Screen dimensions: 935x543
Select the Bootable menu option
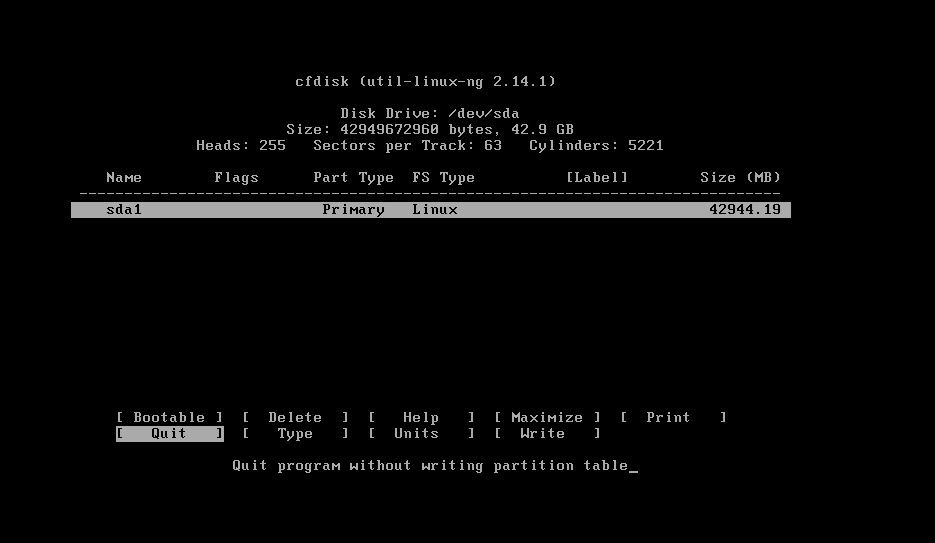click(169, 417)
